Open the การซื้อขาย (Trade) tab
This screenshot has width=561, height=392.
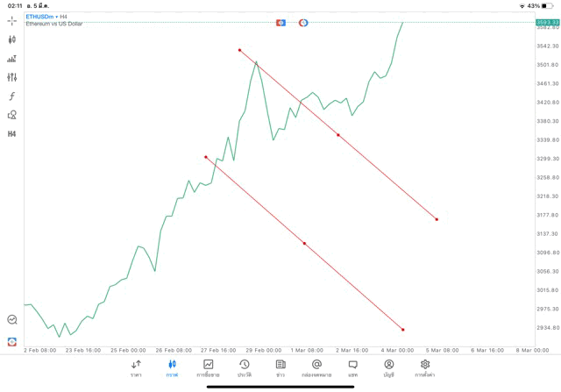[x=209, y=367]
